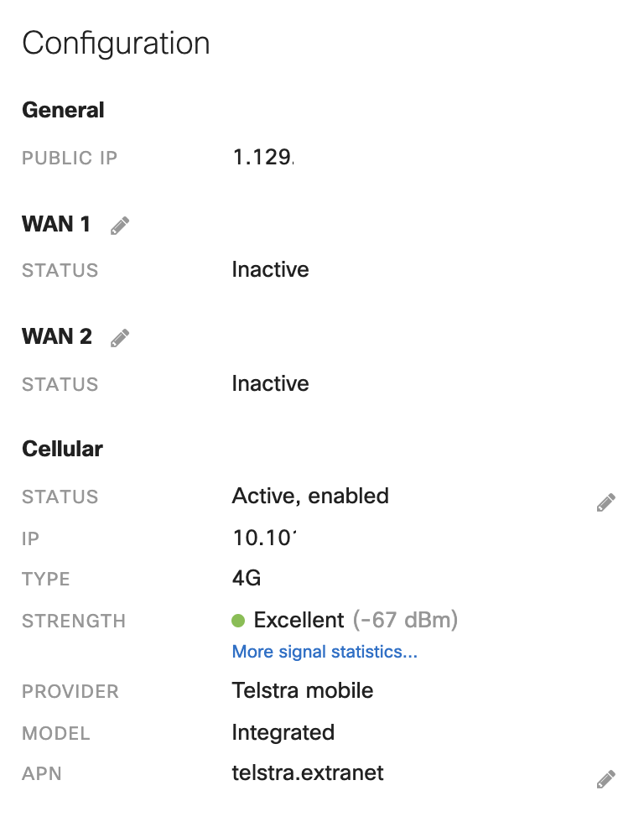Click the green signal strength indicator dot
The width and height of the screenshot is (644, 827).
click(x=238, y=619)
